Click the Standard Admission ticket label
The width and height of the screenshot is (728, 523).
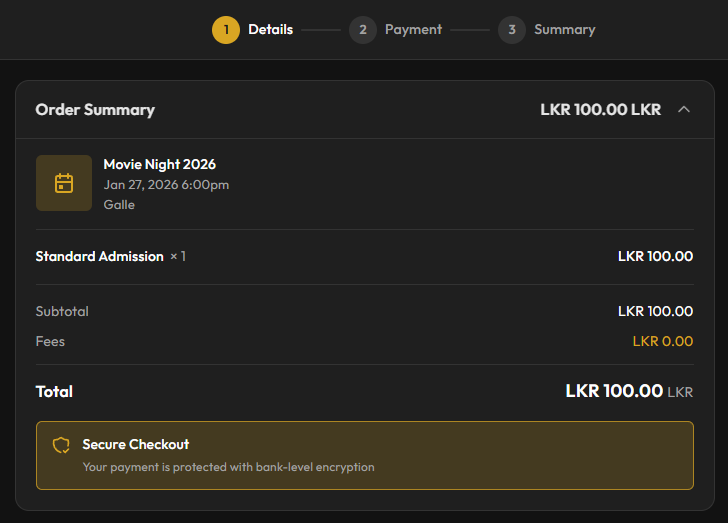tap(99, 257)
